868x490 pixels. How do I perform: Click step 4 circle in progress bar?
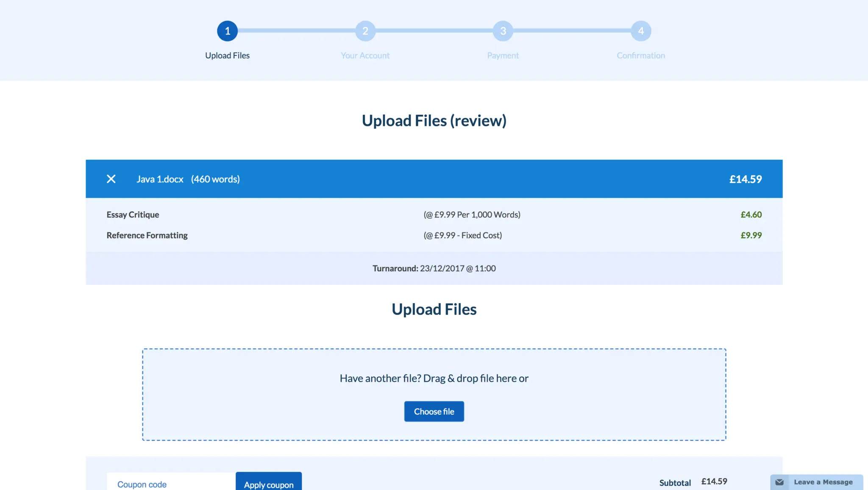(x=640, y=31)
